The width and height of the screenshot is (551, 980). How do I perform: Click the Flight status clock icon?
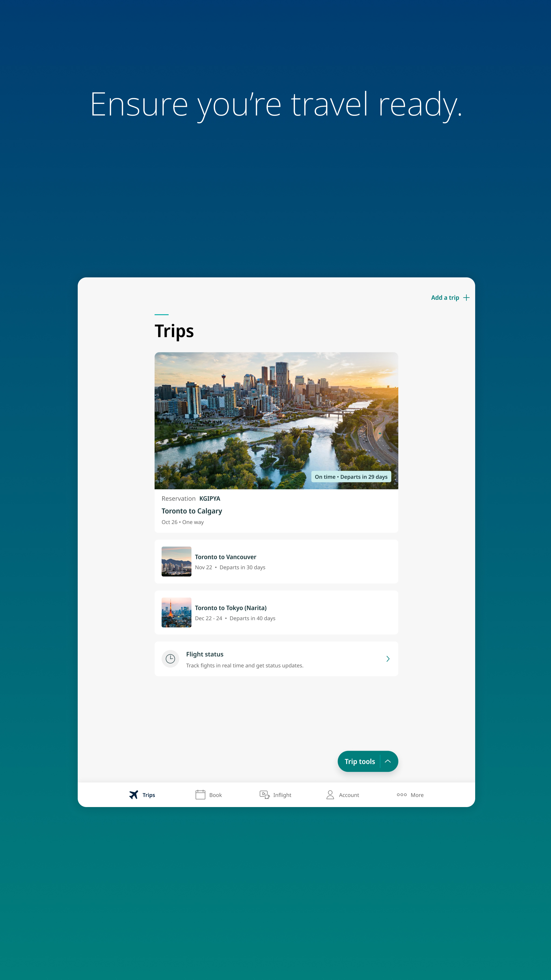click(x=170, y=659)
